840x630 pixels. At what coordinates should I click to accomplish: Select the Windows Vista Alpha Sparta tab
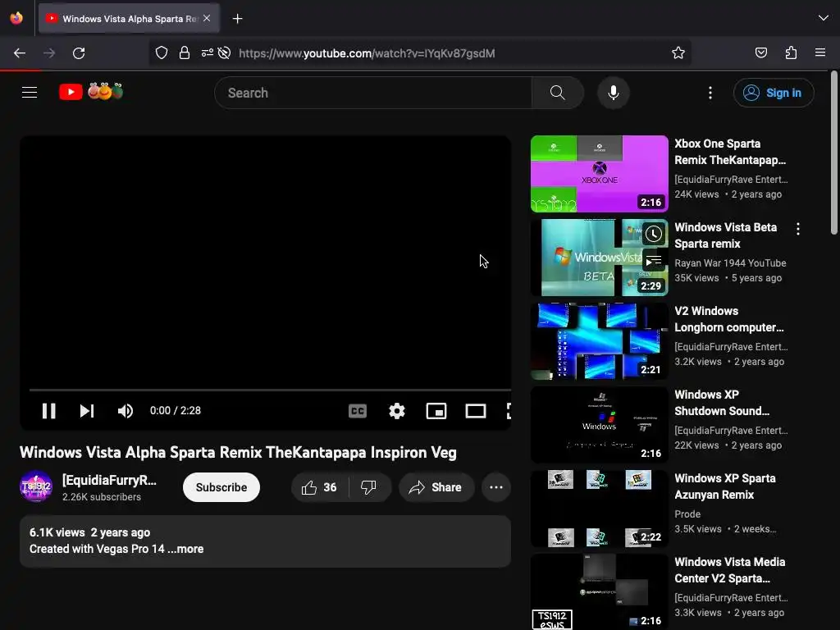[129, 18]
